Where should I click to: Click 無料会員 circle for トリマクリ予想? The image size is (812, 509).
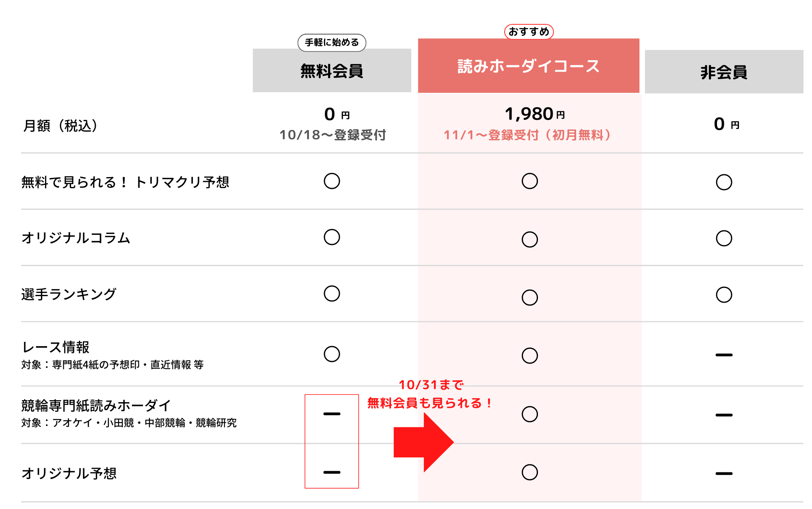332,181
